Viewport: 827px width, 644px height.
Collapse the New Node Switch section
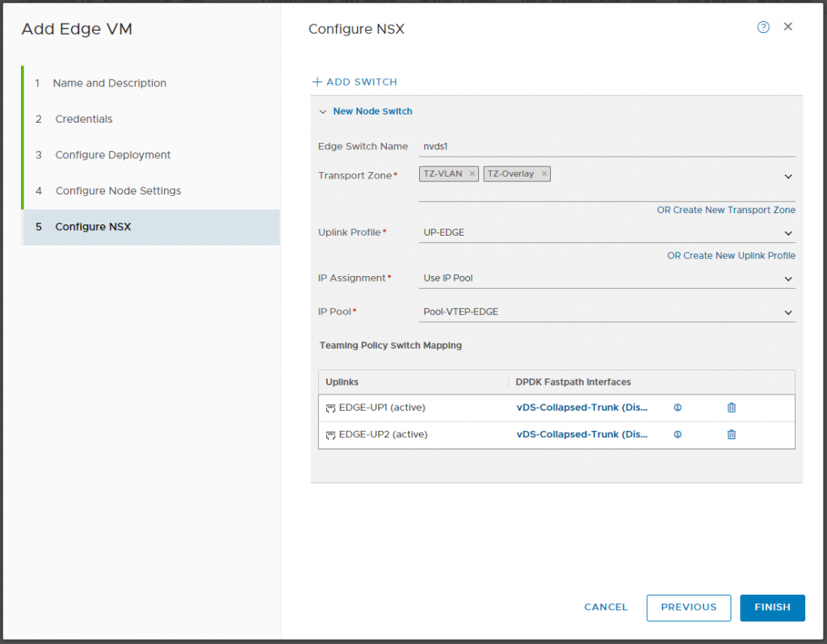pyautogui.click(x=323, y=111)
